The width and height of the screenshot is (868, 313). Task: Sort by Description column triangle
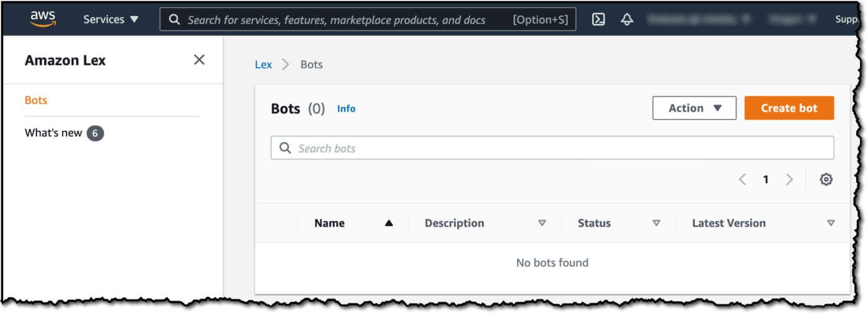542,223
